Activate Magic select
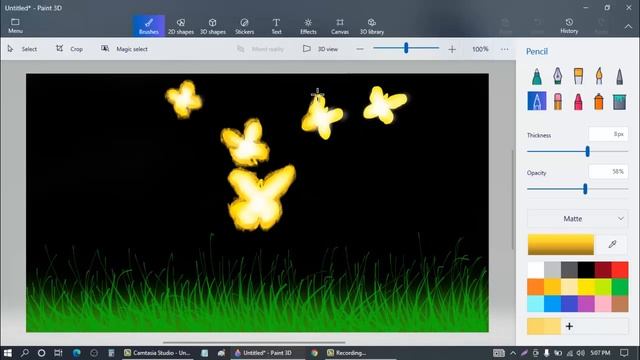640x360 pixels. pyautogui.click(x=124, y=49)
